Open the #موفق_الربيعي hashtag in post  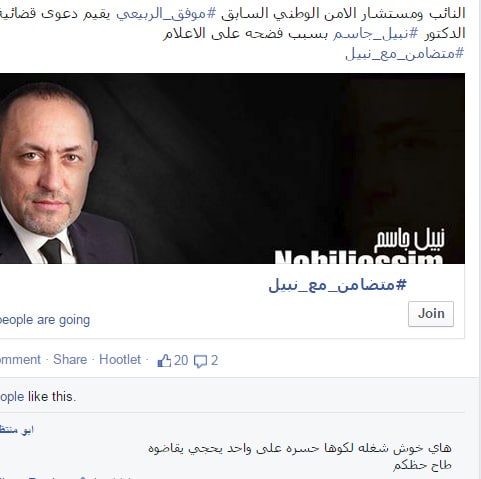[166, 14]
